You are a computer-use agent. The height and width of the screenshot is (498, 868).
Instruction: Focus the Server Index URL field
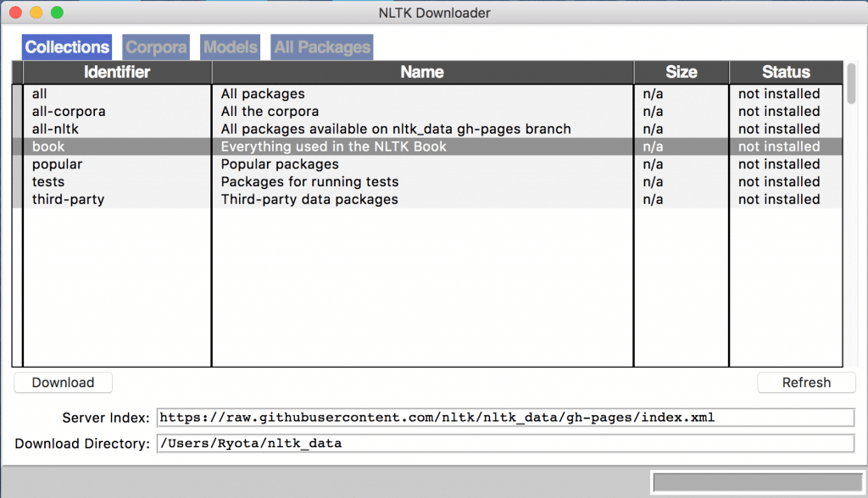505,418
